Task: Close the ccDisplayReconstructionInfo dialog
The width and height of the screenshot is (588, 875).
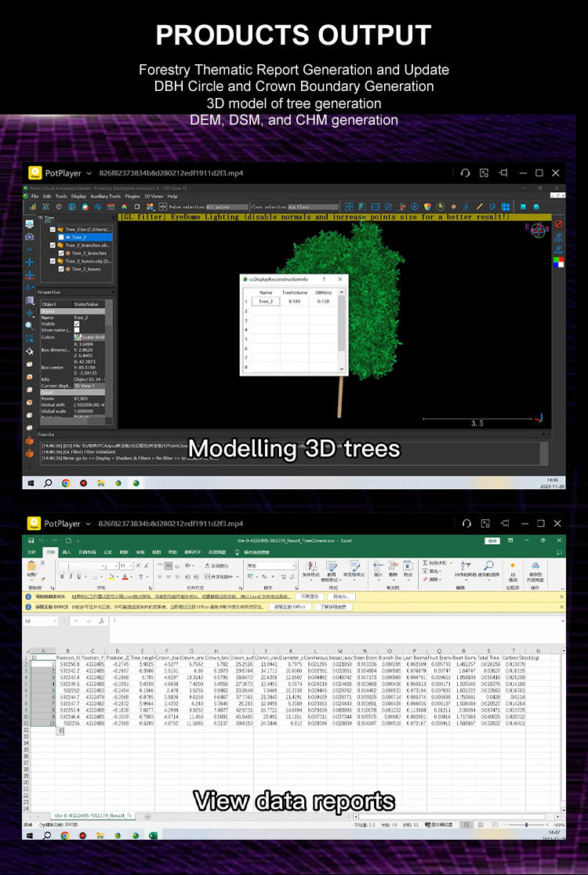Action: tap(339, 279)
